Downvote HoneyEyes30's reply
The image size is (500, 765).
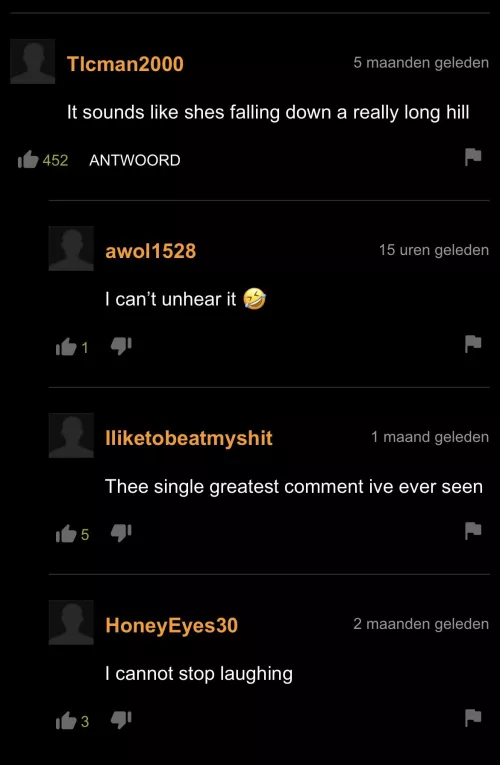click(121, 720)
